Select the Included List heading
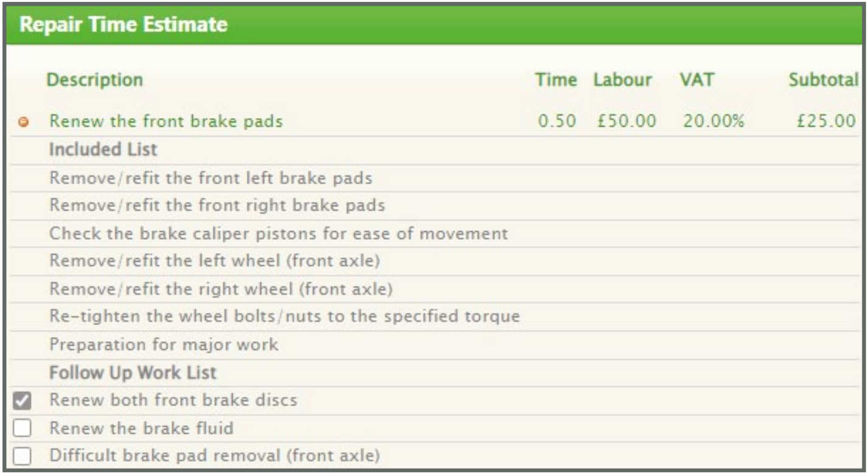 [x=103, y=150]
